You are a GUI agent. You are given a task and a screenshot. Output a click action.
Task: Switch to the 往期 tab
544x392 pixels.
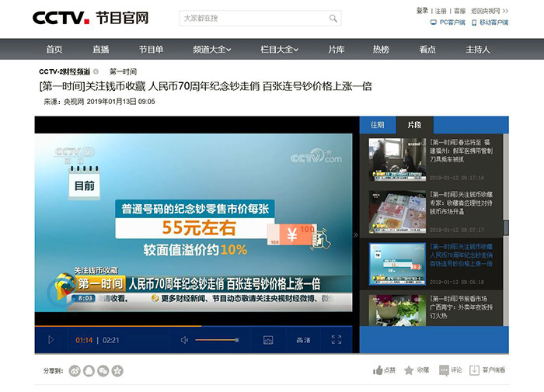[x=377, y=124]
